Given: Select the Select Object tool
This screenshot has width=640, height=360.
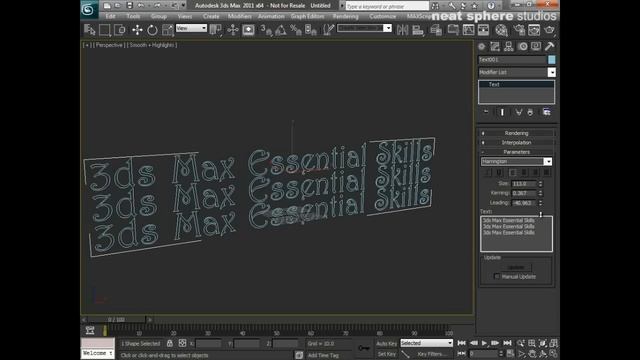Looking at the screenshot, I should pyautogui.click(x=89, y=30).
